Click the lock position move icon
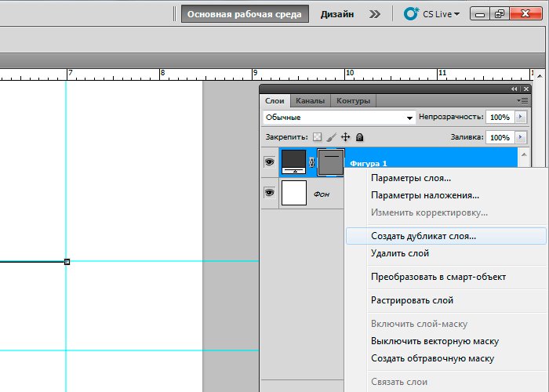The width and height of the screenshot is (549, 392). (345, 137)
